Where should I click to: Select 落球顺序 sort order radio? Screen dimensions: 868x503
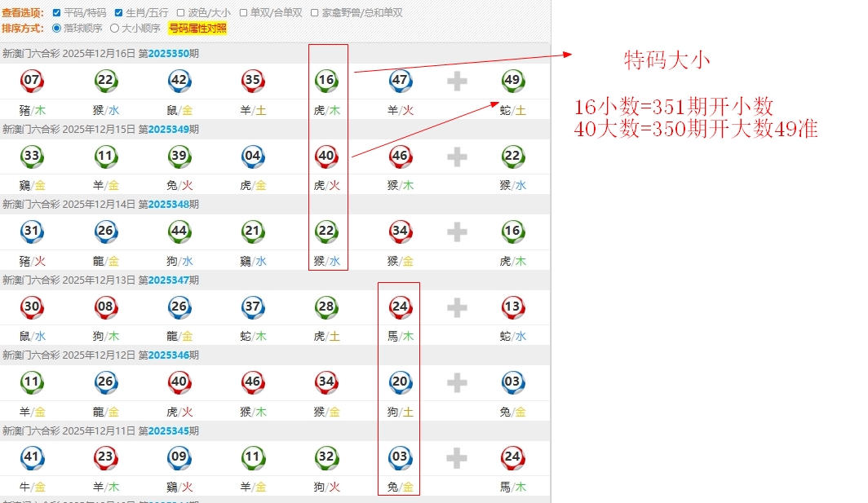pos(56,28)
